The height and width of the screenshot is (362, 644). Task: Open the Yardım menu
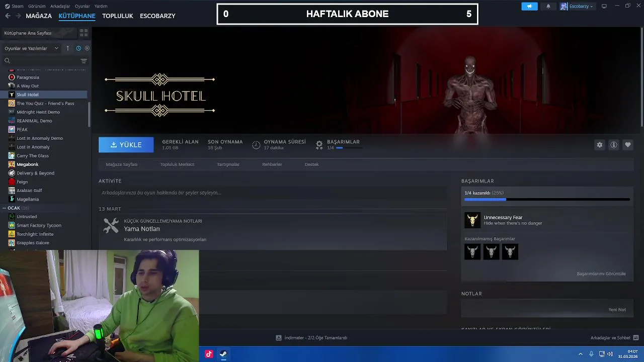point(101,6)
